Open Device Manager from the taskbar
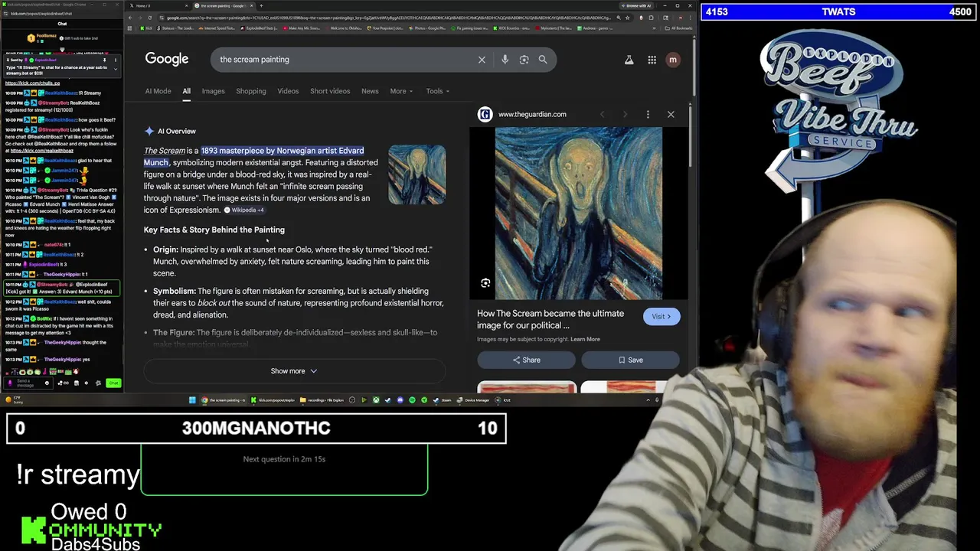This screenshot has width=980, height=551. pyautogui.click(x=472, y=400)
